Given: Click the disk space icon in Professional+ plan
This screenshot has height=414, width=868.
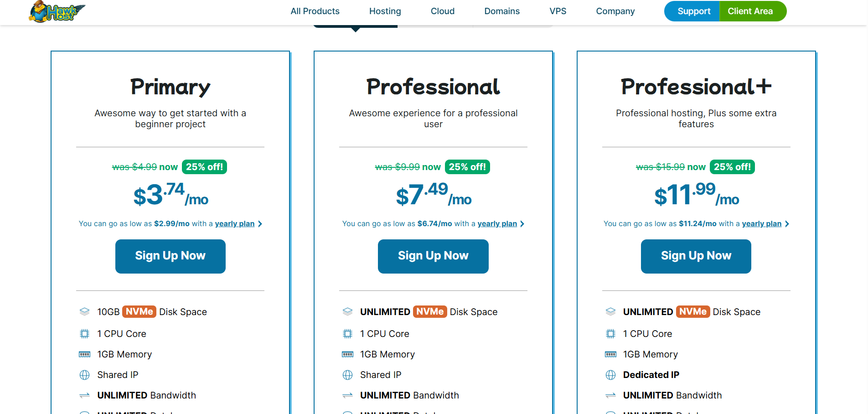Looking at the screenshot, I should point(610,312).
